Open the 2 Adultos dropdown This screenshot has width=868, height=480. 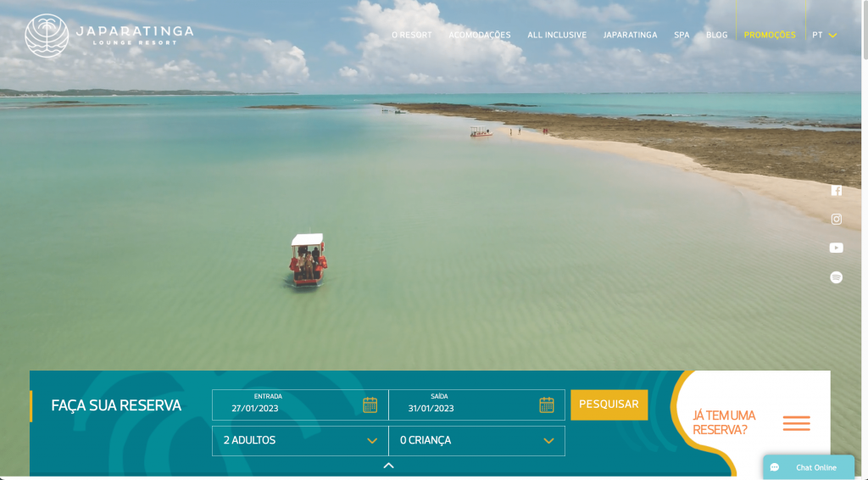click(300, 441)
